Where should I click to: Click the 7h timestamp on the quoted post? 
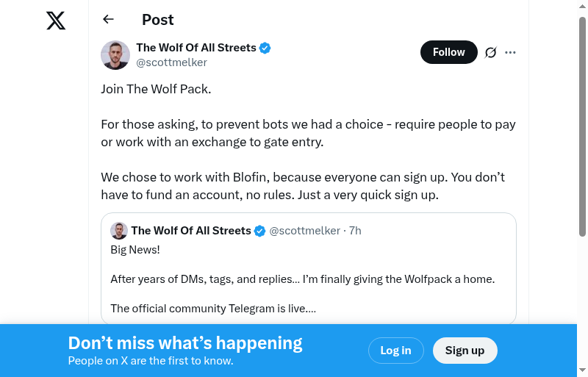click(355, 231)
